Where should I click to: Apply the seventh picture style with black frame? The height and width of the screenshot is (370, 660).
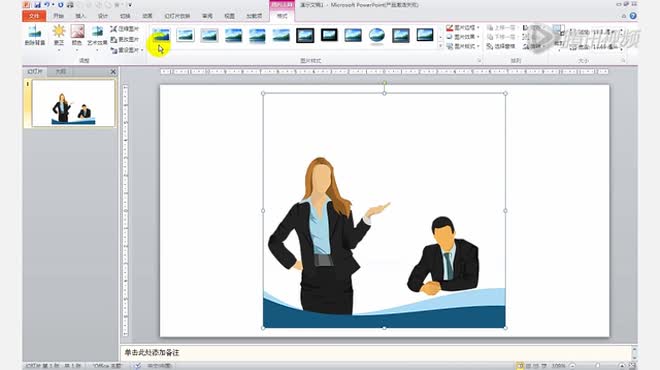pyautogui.click(x=305, y=35)
